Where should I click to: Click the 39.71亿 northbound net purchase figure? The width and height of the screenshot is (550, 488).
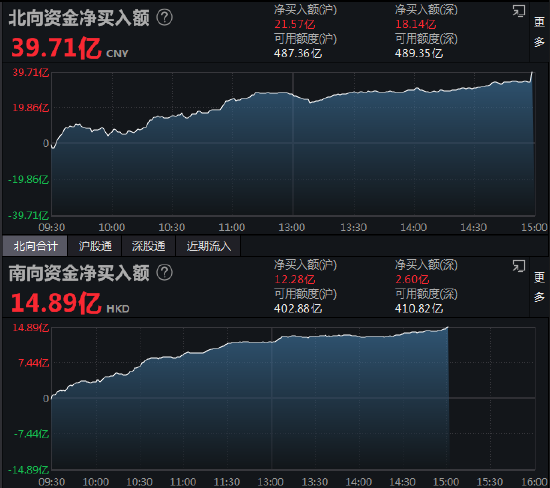[x=56, y=48]
